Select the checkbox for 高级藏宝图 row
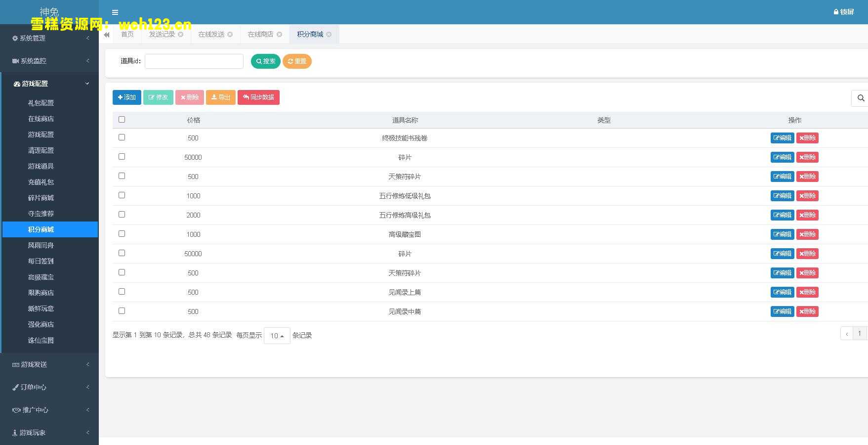Viewport: 868px width, 445px height. [x=122, y=234]
